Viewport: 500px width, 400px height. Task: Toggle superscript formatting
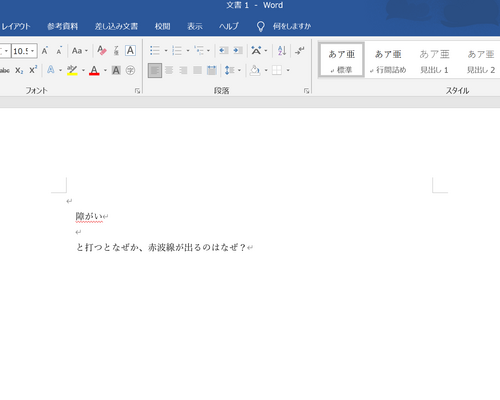(33, 70)
